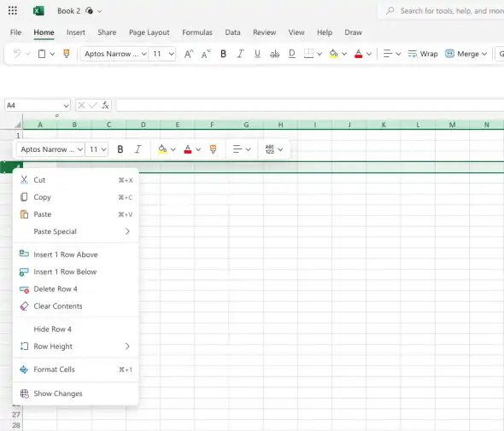Switch to the Insert tab
This screenshot has width=504, height=431.
pos(76,32)
